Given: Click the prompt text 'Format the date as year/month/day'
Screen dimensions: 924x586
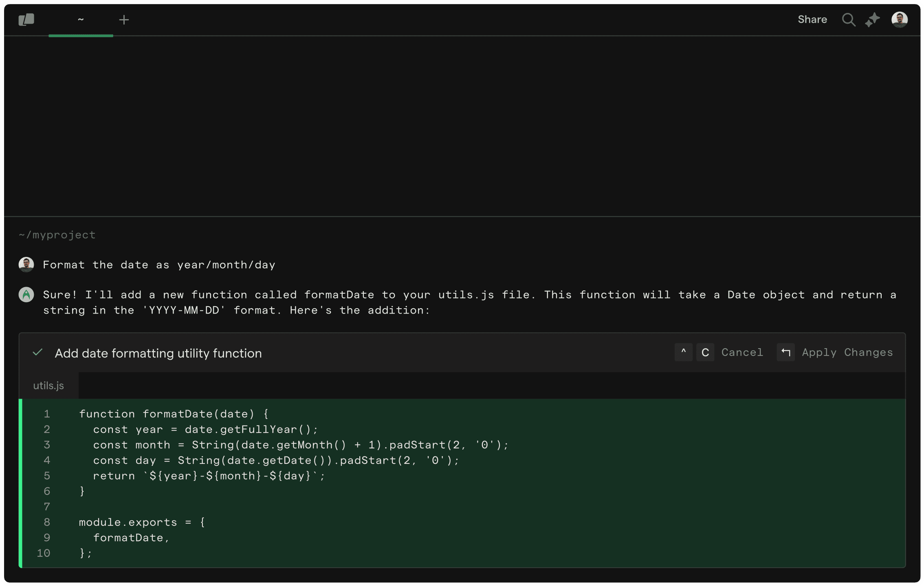Looking at the screenshot, I should coord(159,265).
